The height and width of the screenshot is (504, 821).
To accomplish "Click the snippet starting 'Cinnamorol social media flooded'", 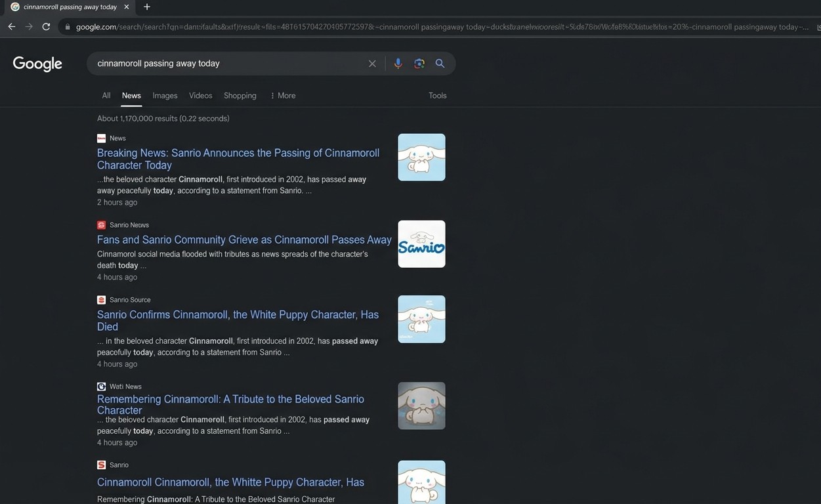I will point(232,260).
